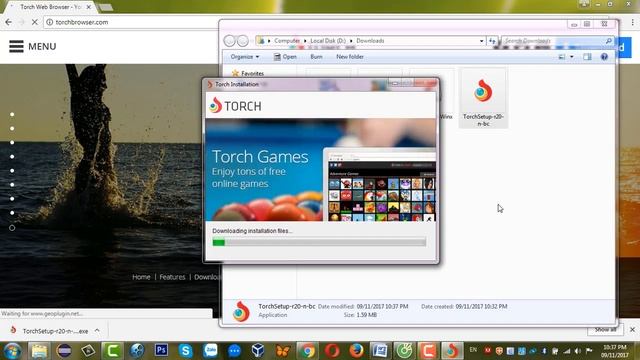Click Local Disk (D:) in breadcrumb path

328,41
